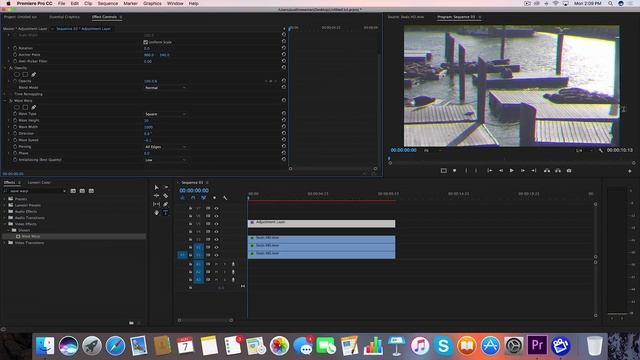Collapse the Wave Warp effect section

click(x=5, y=101)
